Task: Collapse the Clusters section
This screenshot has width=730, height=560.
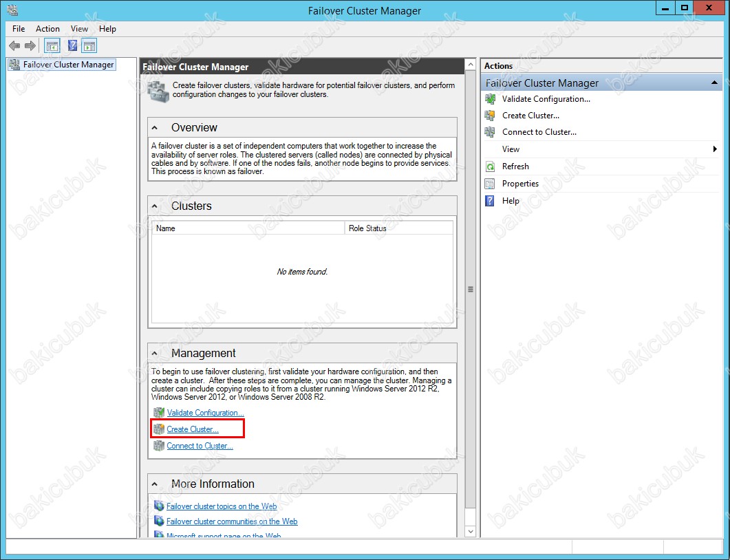Action: click(155, 206)
